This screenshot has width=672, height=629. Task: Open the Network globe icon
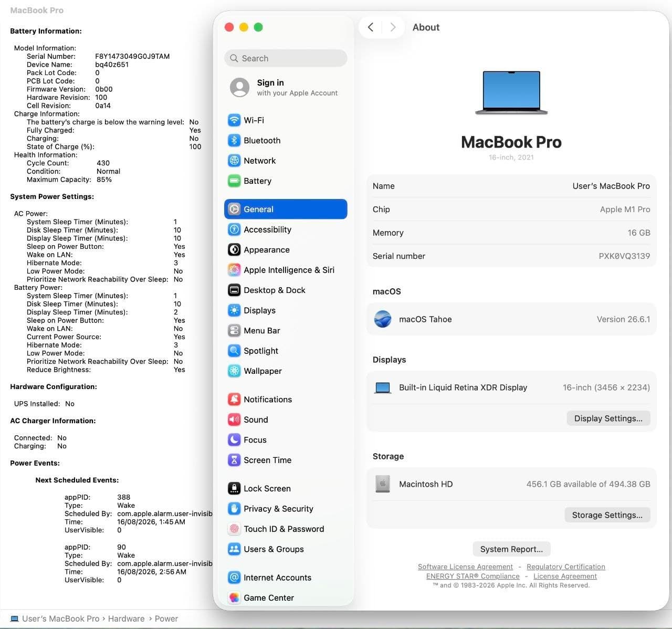pyautogui.click(x=234, y=161)
